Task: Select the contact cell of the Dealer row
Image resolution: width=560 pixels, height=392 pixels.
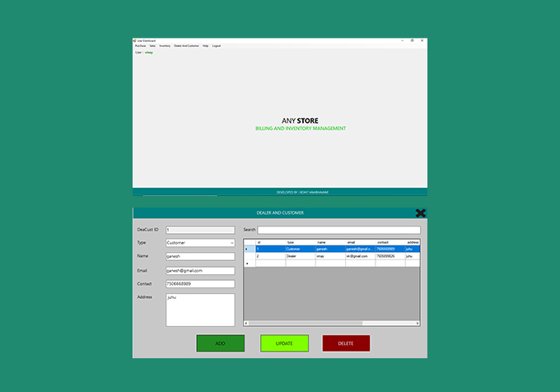Action: 390,256
